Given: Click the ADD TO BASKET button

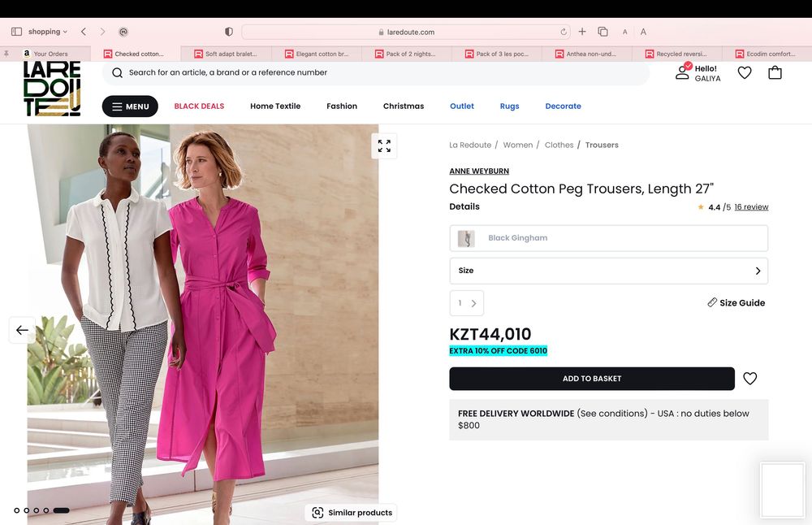Looking at the screenshot, I should click(x=592, y=379).
